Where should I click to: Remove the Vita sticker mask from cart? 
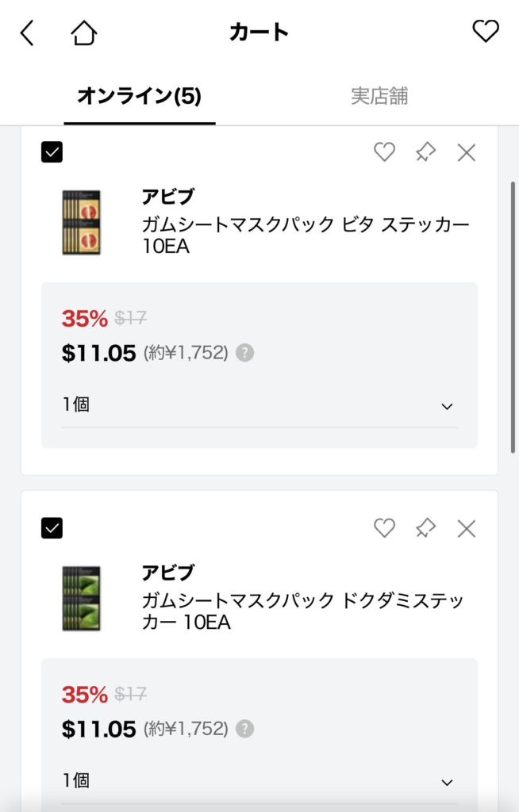[x=467, y=152]
